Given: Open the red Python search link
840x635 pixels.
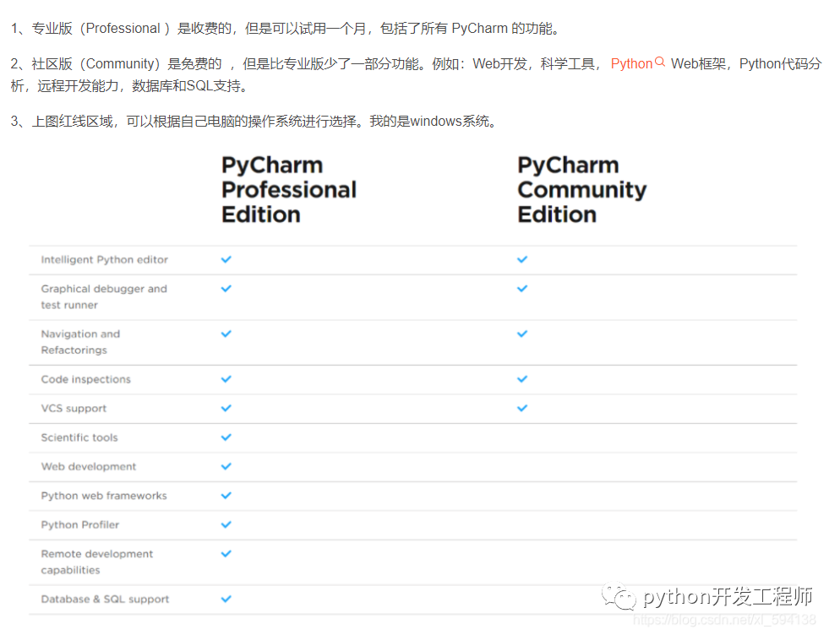Looking at the screenshot, I should (x=631, y=63).
